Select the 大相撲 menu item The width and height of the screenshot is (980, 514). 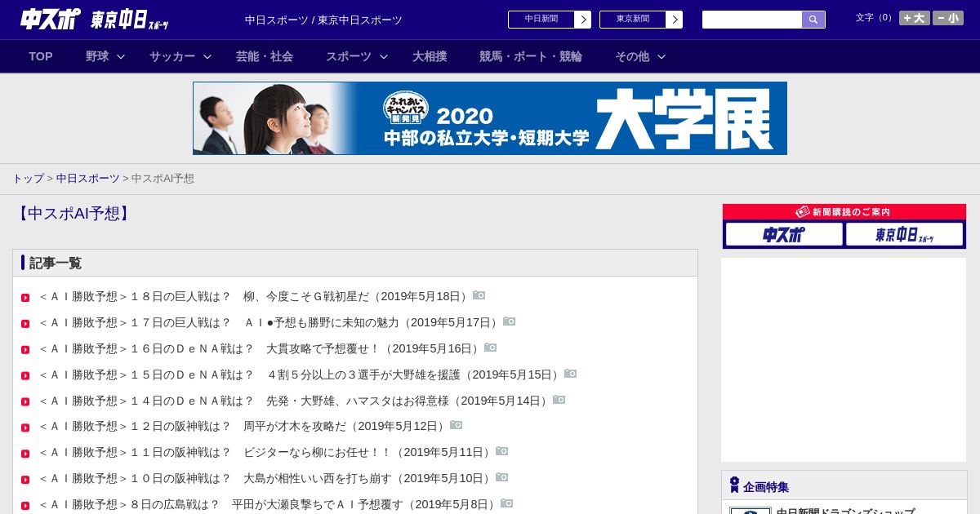tap(430, 56)
